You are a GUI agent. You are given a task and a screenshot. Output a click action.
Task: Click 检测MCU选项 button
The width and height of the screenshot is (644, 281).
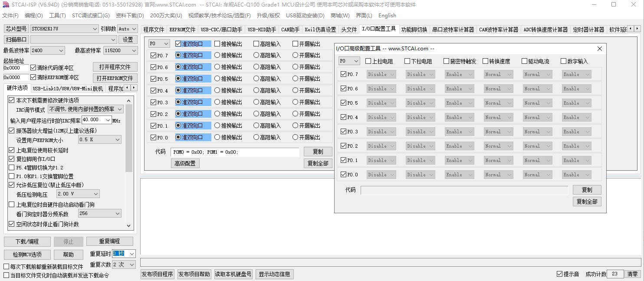point(27,255)
